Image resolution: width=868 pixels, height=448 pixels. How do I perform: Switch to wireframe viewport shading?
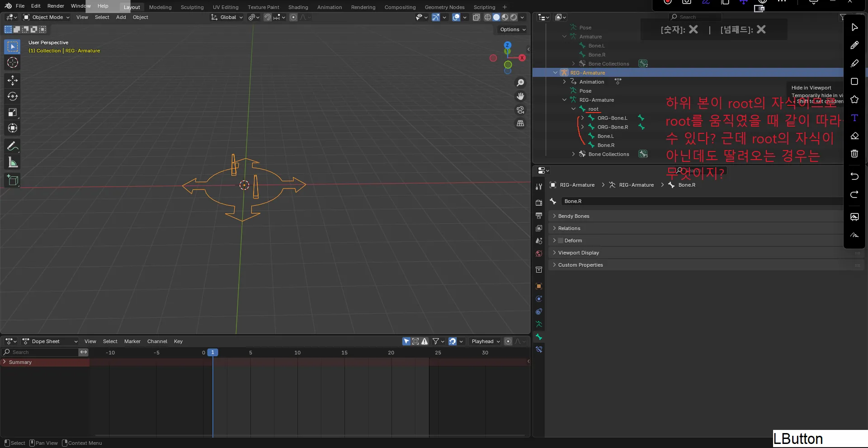click(x=488, y=17)
